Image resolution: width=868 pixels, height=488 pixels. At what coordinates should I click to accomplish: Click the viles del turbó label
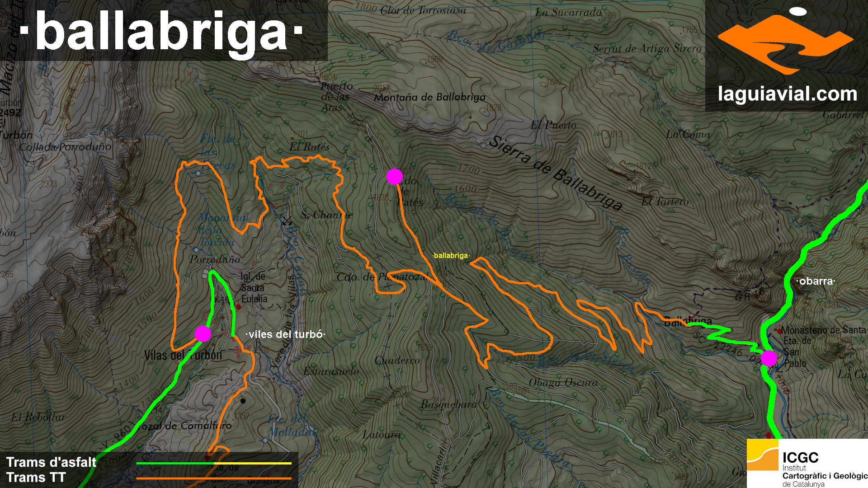[285, 334]
